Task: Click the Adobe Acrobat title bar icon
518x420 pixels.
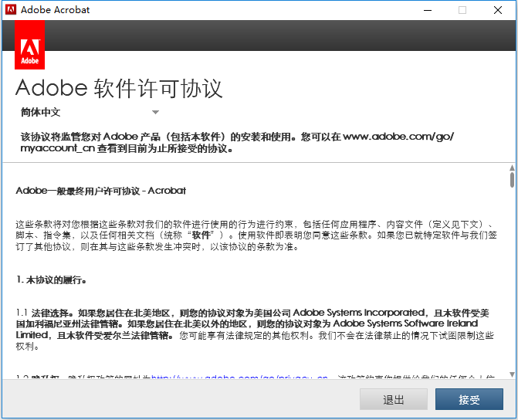Action: 11,9
